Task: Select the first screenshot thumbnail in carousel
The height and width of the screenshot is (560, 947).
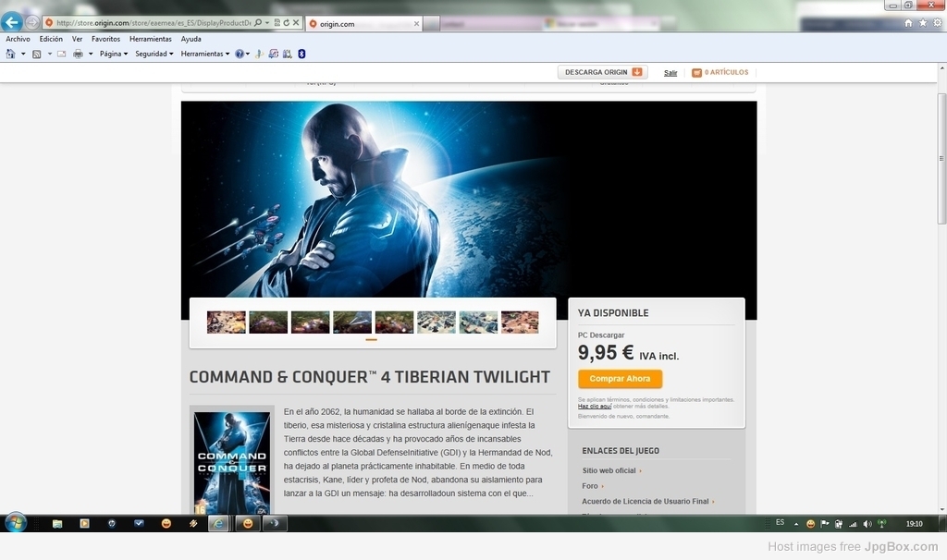Action: 226,322
